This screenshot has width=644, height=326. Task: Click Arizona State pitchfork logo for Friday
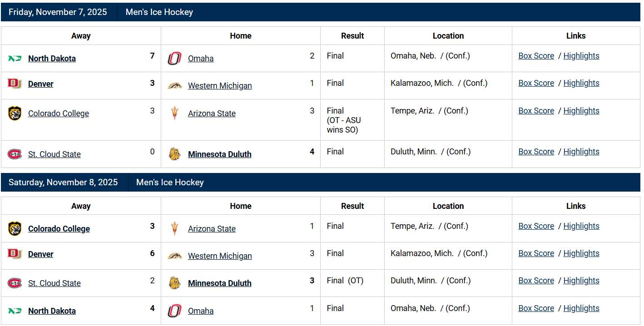click(174, 114)
